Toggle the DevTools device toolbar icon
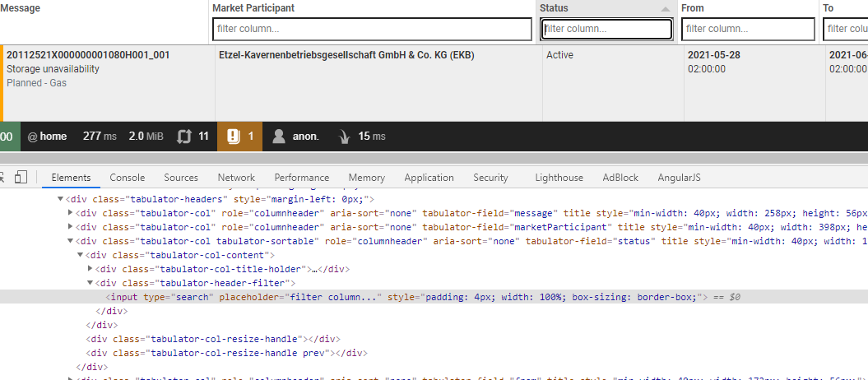Screen dimensions: 868x380 (x=21, y=177)
